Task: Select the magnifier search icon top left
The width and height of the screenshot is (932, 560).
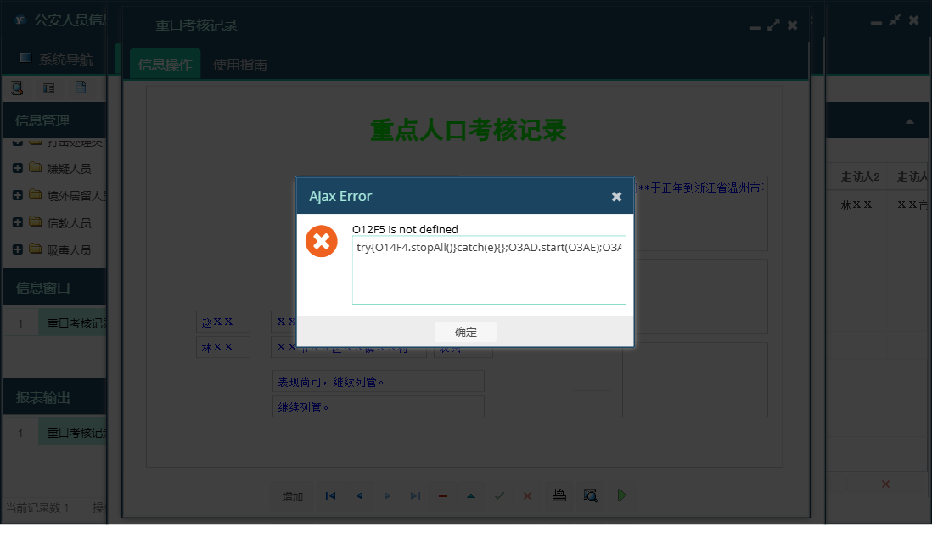Action: (x=17, y=87)
